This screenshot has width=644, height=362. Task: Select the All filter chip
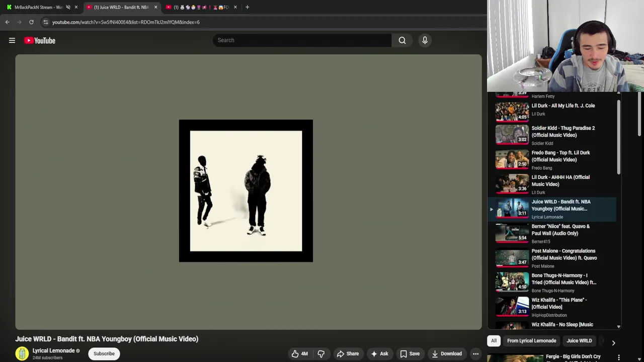pos(494,341)
